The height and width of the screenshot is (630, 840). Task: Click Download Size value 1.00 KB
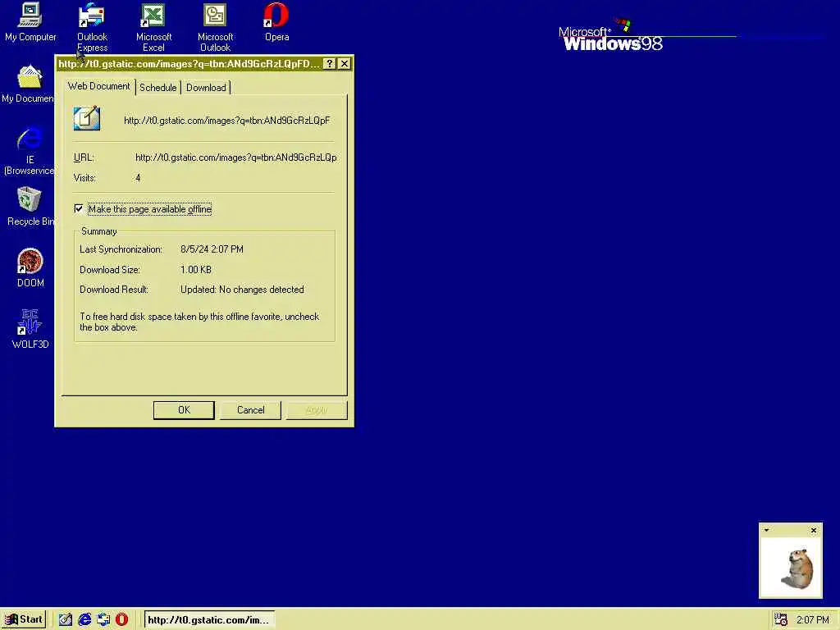pyautogui.click(x=195, y=269)
